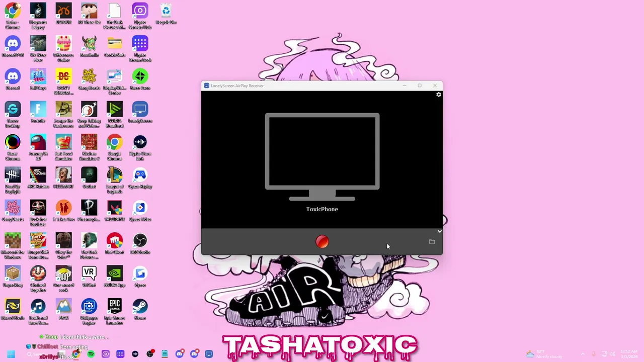Open We Were Here desktop shortcut
The image size is (644, 362).
pyautogui.click(x=38, y=48)
